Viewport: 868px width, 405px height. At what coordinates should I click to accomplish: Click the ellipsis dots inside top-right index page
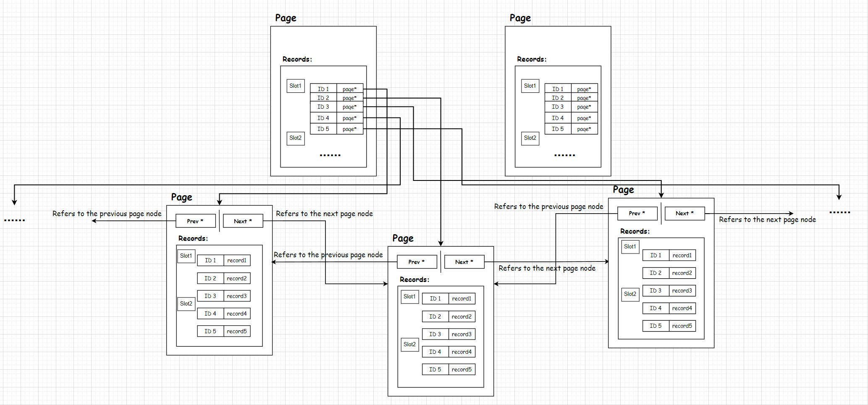coord(564,155)
